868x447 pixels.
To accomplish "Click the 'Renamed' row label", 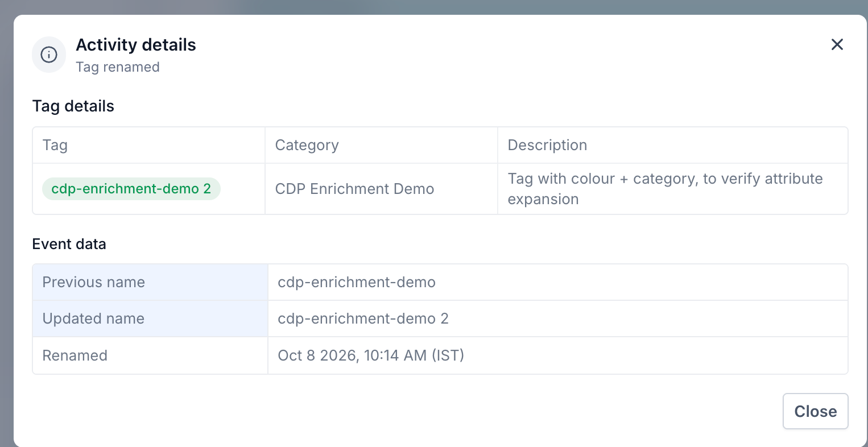I will pyautogui.click(x=75, y=355).
